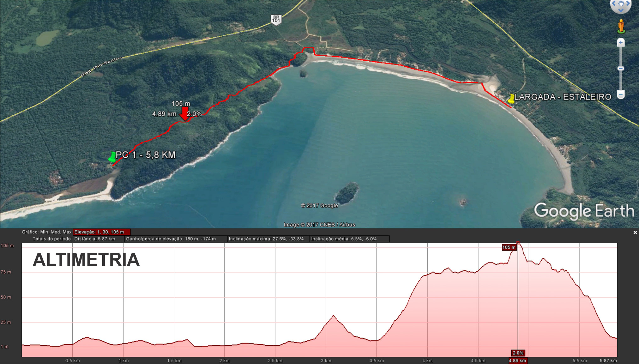Click the 105 m peak label on chart
639x364 pixels.
coord(509,247)
